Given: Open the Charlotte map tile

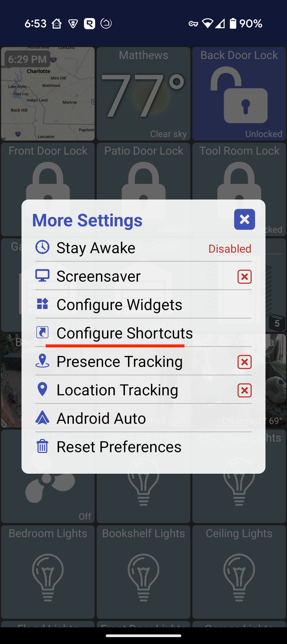Looking at the screenshot, I should 48,94.
